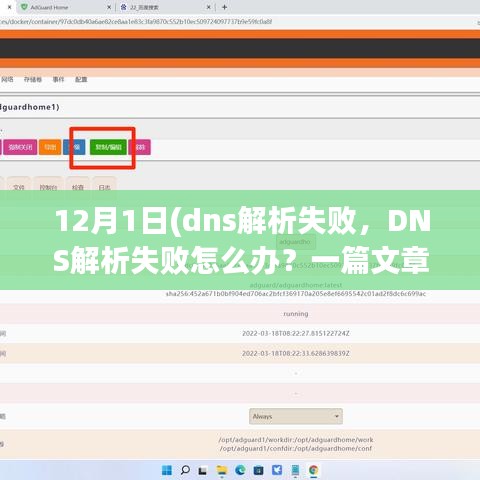480x480 pixels.
Task: Click the magenta 强制关闭 button
Action: (x=20, y=147)
